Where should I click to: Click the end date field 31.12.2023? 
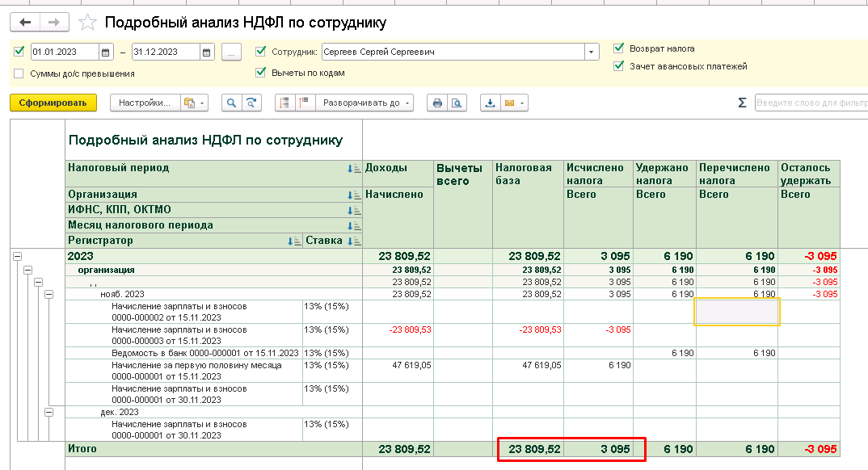point(166,52)
